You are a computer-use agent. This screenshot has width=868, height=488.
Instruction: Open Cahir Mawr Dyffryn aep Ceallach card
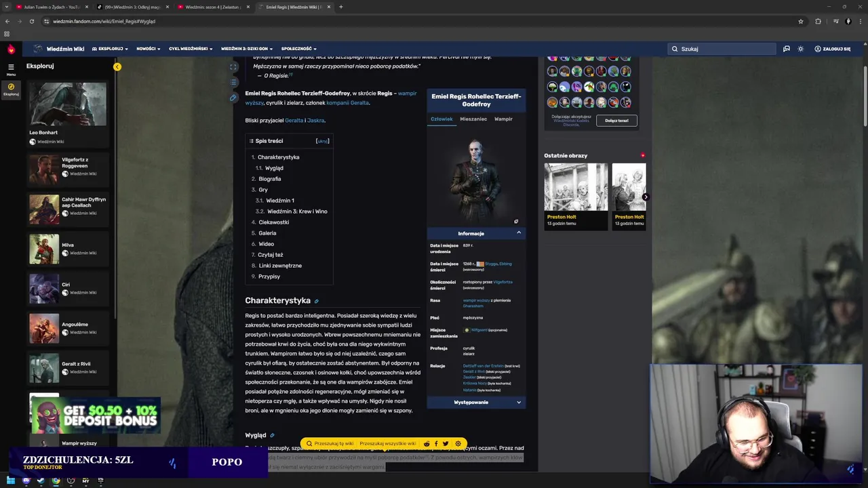(67, 209)
